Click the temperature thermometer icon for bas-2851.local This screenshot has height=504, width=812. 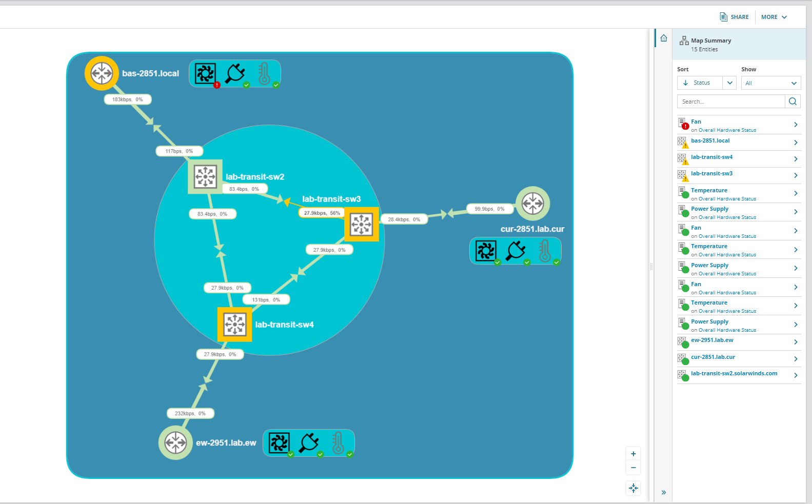point(264,74)
